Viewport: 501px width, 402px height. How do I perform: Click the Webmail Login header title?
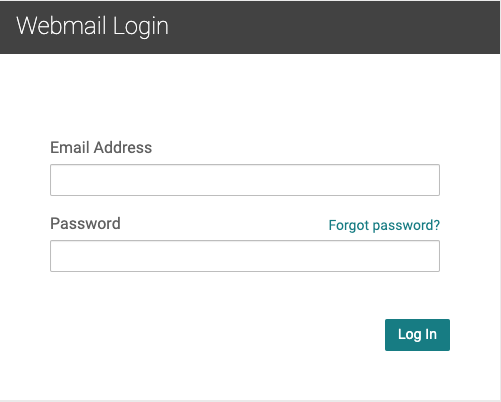92,26
